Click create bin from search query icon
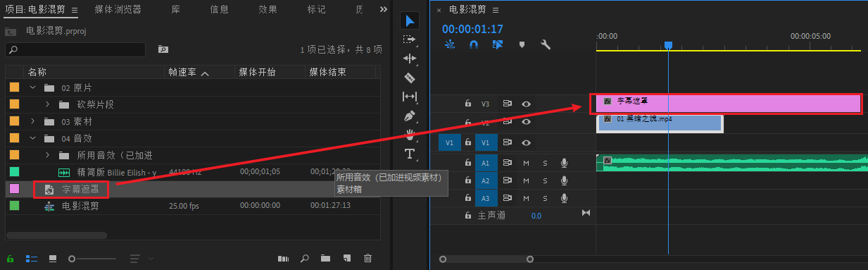Viewport: 868px width, 270px height. tap(163, 49)
